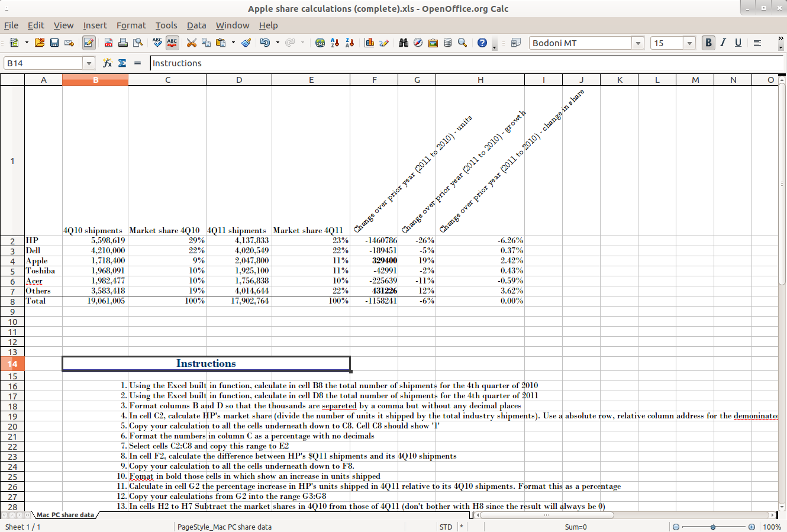This screenshot has width=787, height=532.
Task: Select the Mac PC share data sheet tab
Action: (65, 515)
